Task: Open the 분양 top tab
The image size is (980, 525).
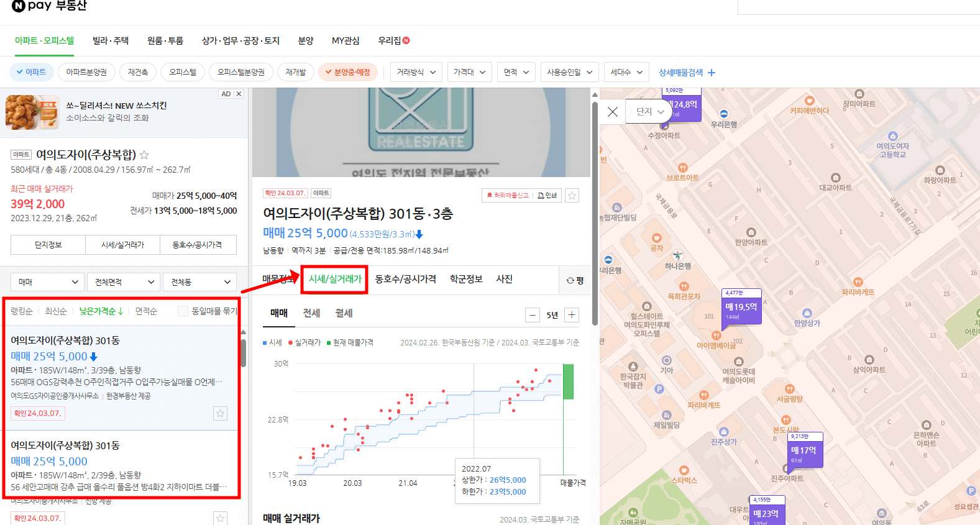Action: (306, 40)
